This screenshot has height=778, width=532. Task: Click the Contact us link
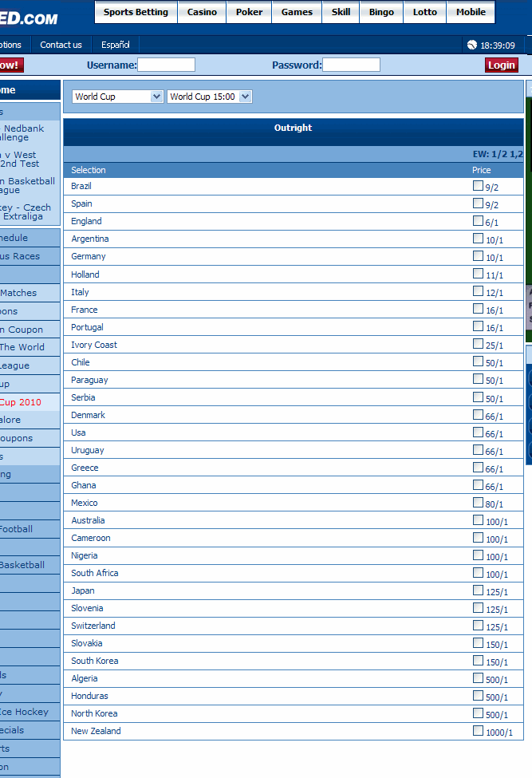pos(61,45)
